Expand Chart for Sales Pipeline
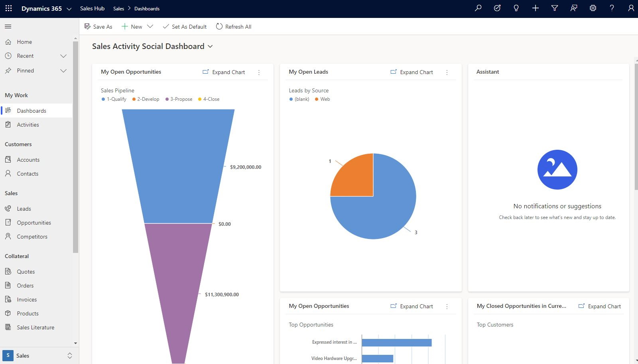The image size is (638, 364). click(224, 72)
